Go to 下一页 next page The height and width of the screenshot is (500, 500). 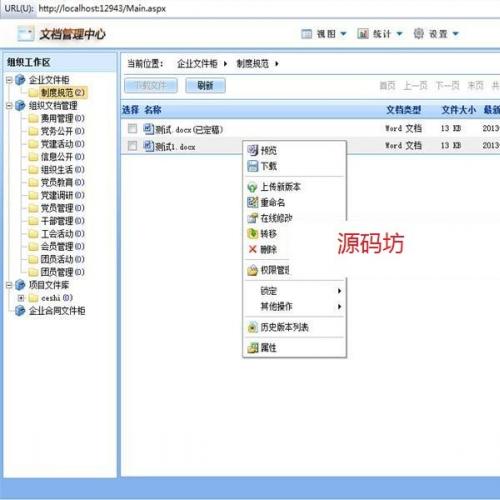click(447, 86)
